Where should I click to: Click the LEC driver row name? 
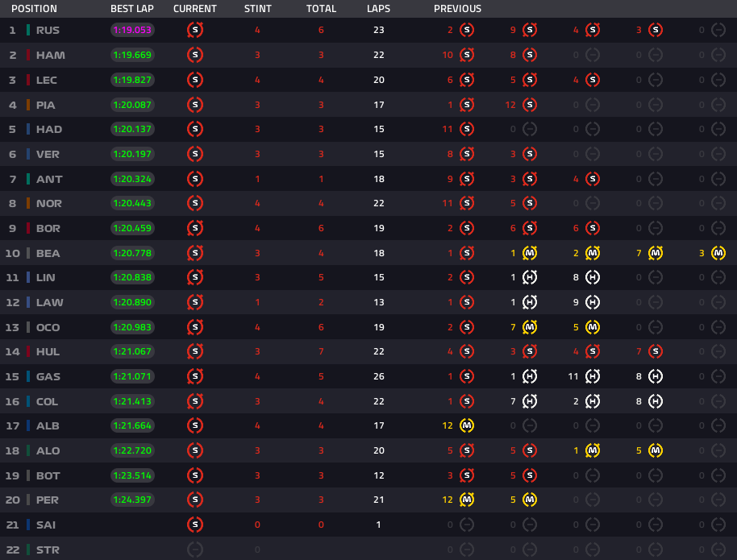(48, 80)
